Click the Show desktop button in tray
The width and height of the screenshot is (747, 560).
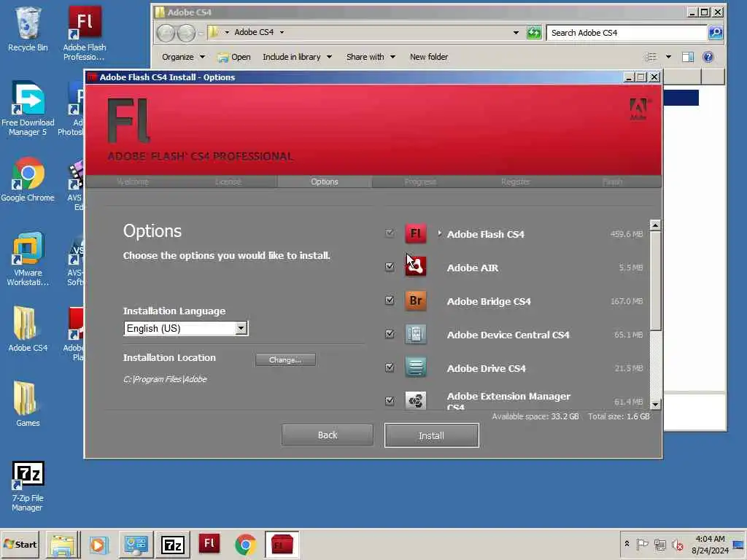pyautogui.click(x=739, y=544)
